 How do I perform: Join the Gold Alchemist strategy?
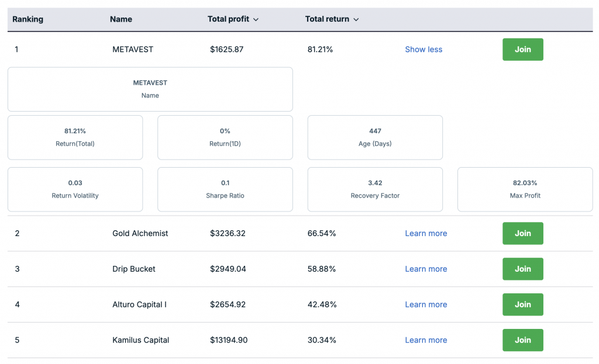522,233
